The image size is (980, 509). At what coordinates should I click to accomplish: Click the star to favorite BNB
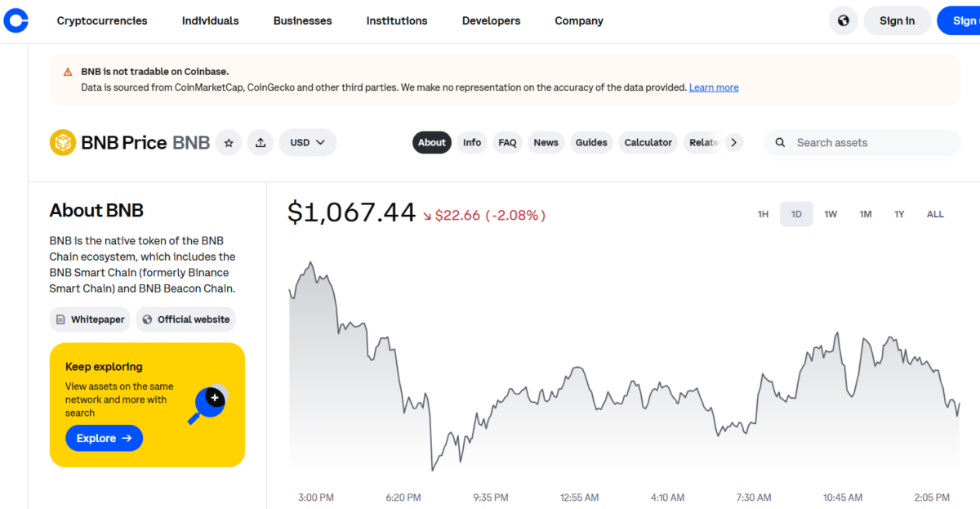pyautogui.click(x=229, y=142)
